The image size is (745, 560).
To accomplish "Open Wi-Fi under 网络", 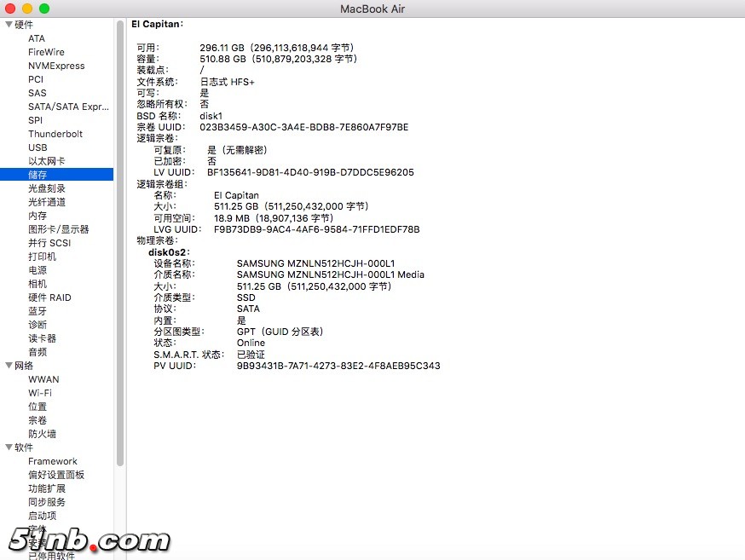I will 40,393.
